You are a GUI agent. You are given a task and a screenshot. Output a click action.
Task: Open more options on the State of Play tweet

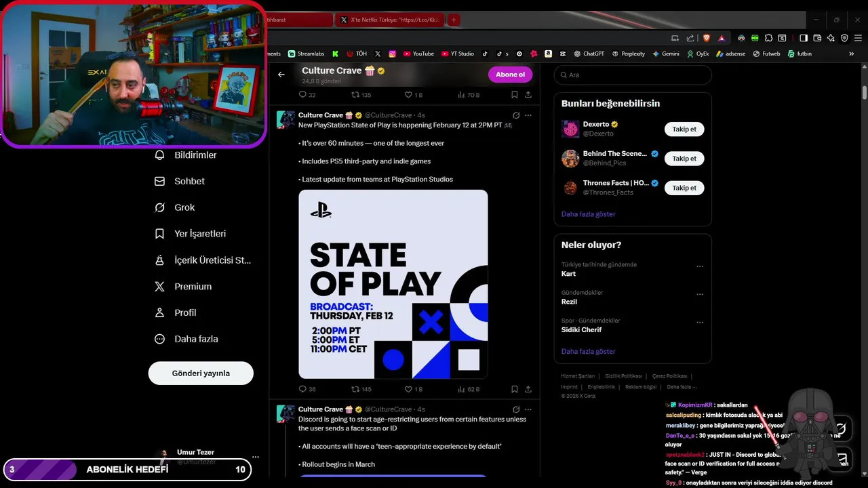click(528, 115)
